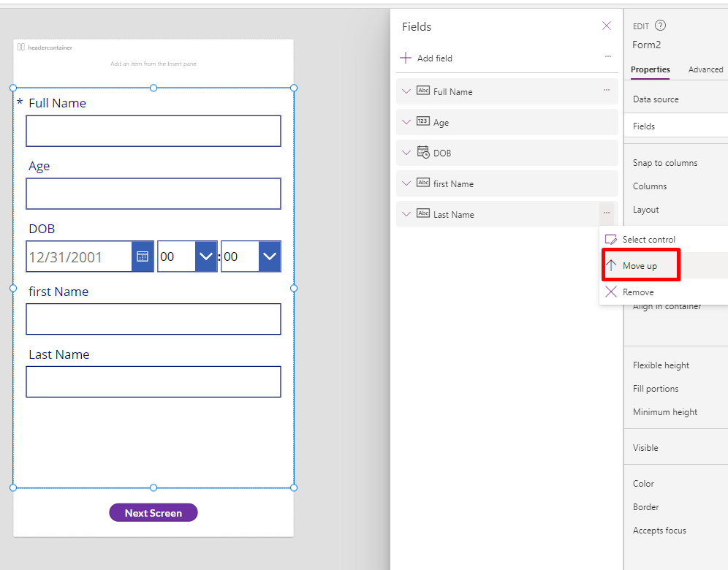728x570 pixels.
Task: Click the Add field label
Action: (435, 58)
